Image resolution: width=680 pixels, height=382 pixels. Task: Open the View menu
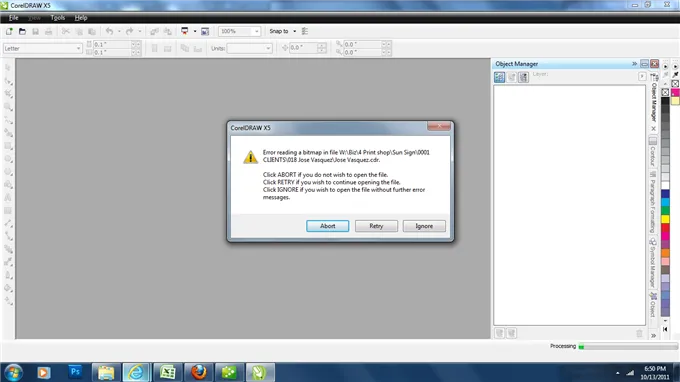(x=34, y=18)
